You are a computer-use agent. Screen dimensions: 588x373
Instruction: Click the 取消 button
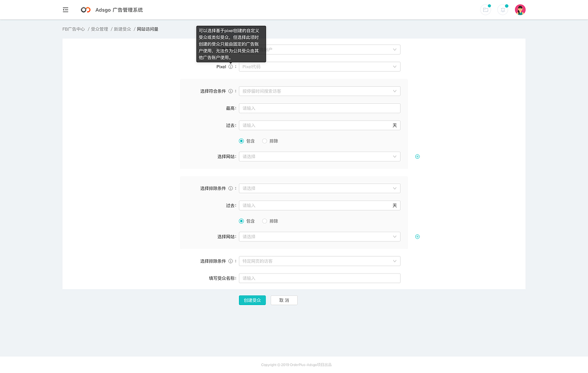[x=284, y=300]
